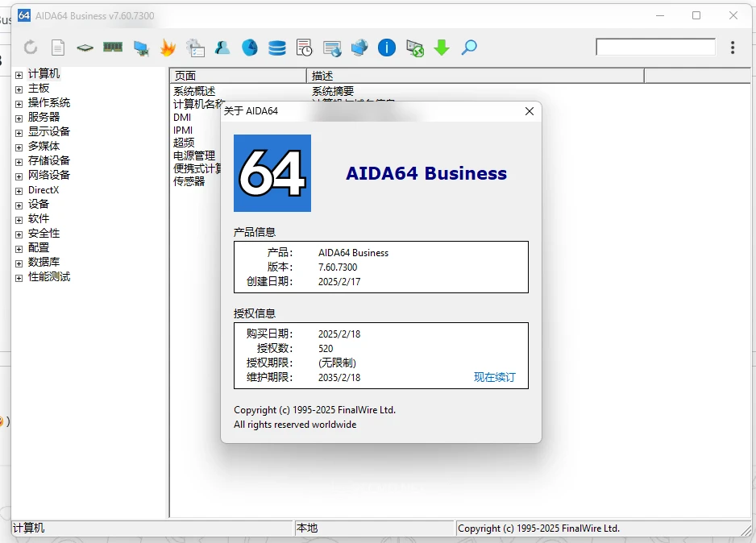756x543 pixels.
Task: Click the 本地 status bar segment
Action: pos(374,528)
